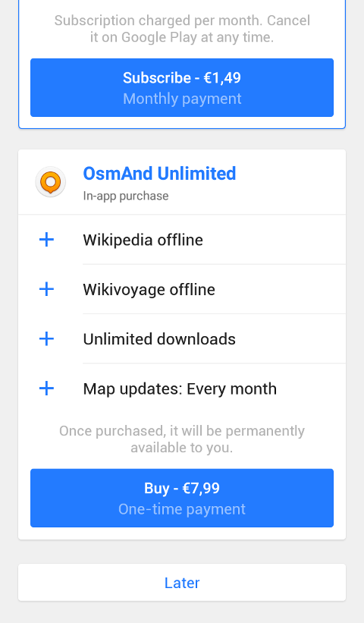This screenshot has width=364, height=623.
Task: Click the plus icon beside Wikipedia offline
Action: 46,240
